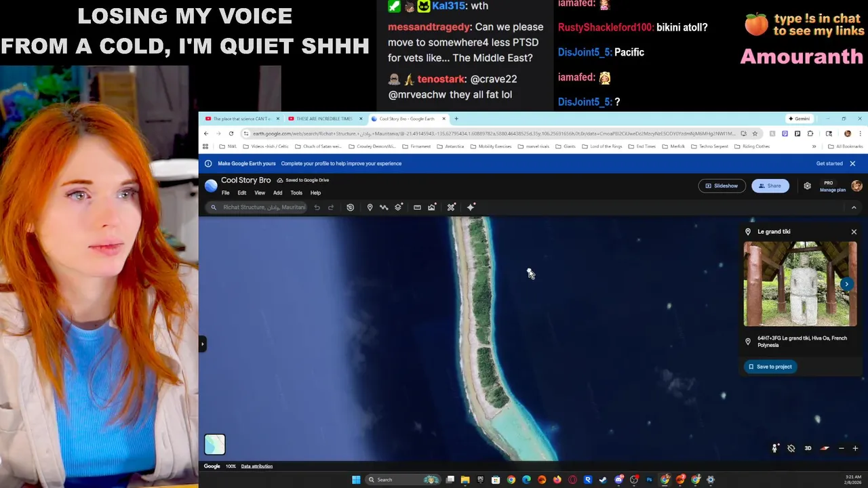Open All Bookmarks folder
The image size is (868, 488).
pyautogui.click(x=846, y=146)
